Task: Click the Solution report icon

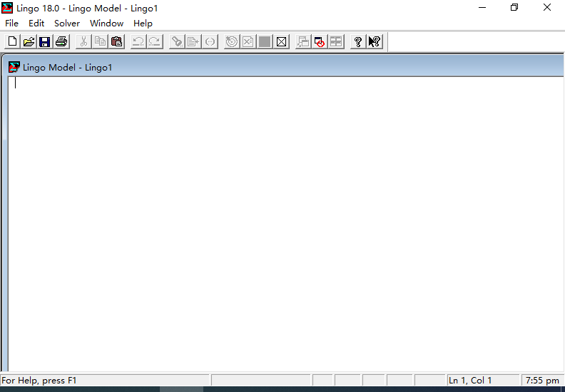Action: [248, 42]
